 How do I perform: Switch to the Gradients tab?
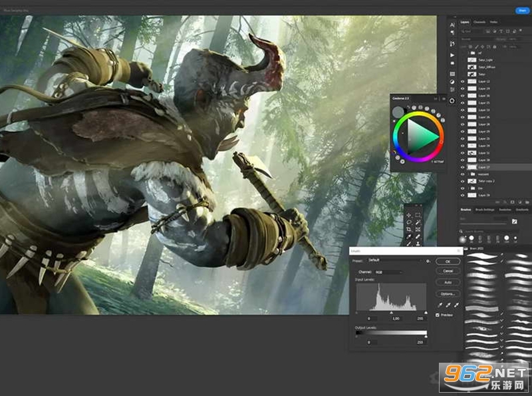click(522, 210)
